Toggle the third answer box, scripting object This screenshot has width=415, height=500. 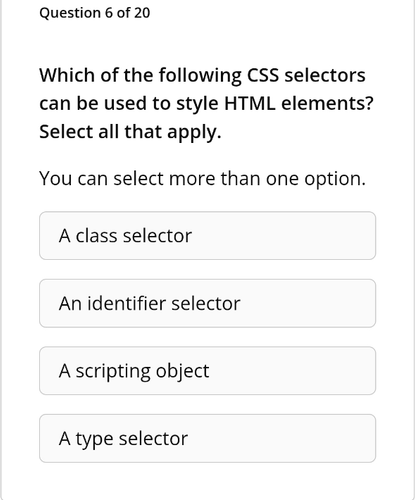207,371
